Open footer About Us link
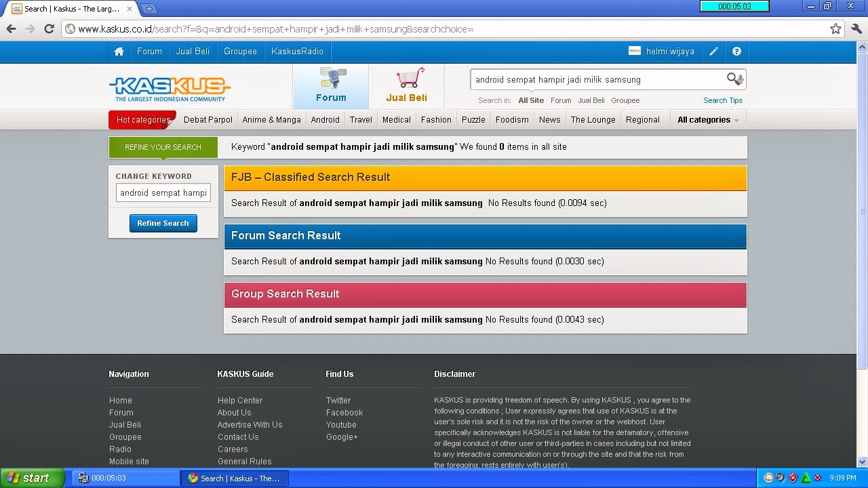The image size is (868, 488). [235, 413]
